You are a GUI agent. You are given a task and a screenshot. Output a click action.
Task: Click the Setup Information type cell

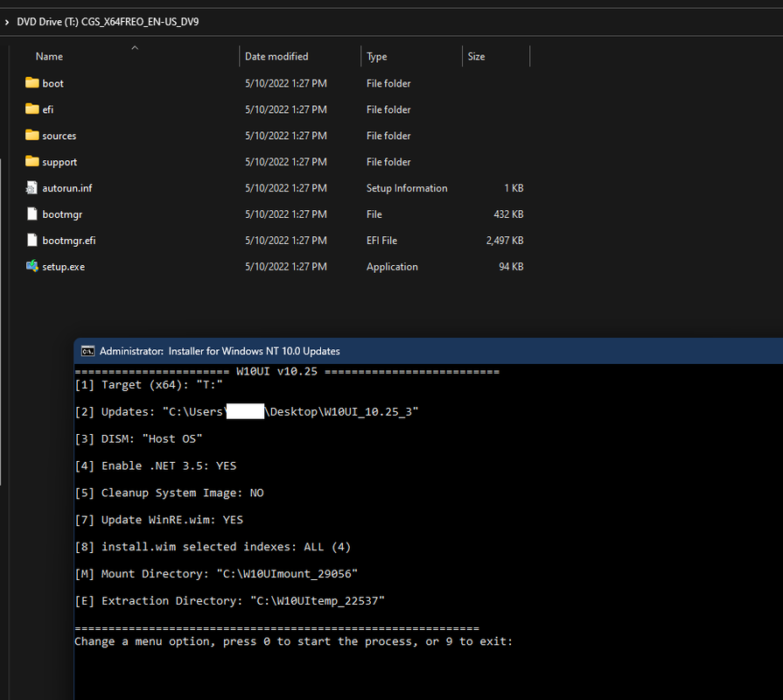point(407,188)
